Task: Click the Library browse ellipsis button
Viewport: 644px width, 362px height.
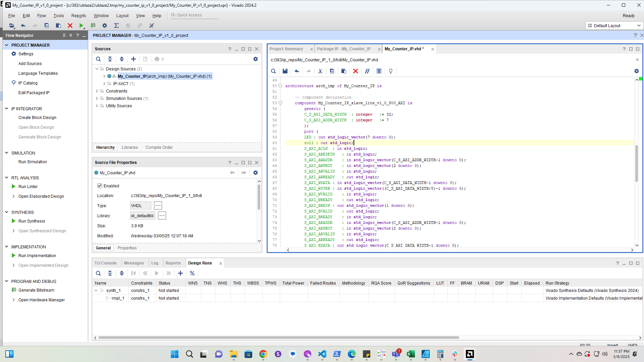Action: (162, 216)
